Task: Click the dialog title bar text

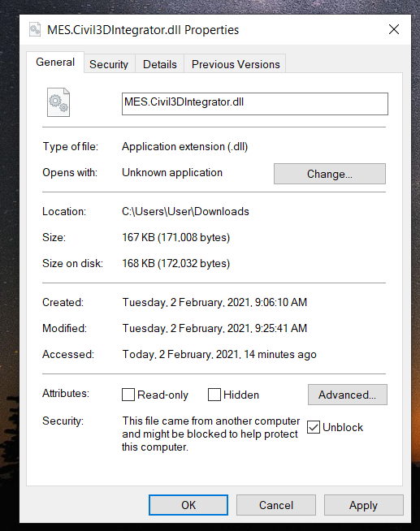Action: point(143,30)
